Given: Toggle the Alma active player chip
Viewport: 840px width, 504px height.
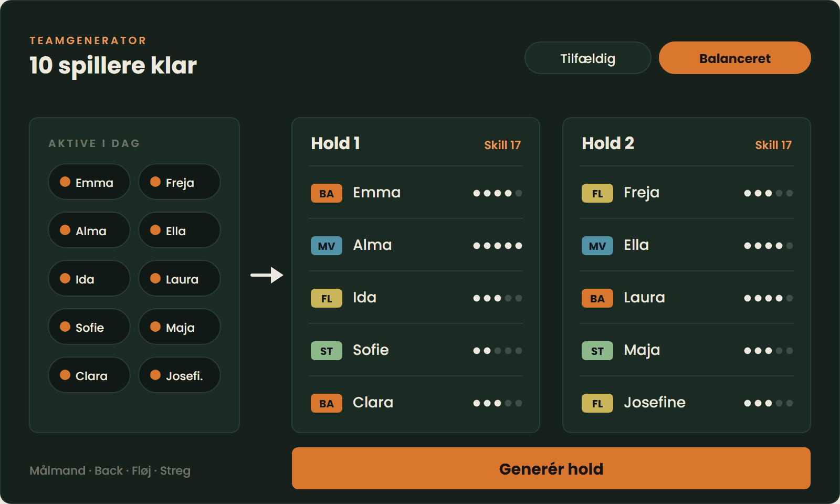Looking at the screenshot, I should (89, 230).
